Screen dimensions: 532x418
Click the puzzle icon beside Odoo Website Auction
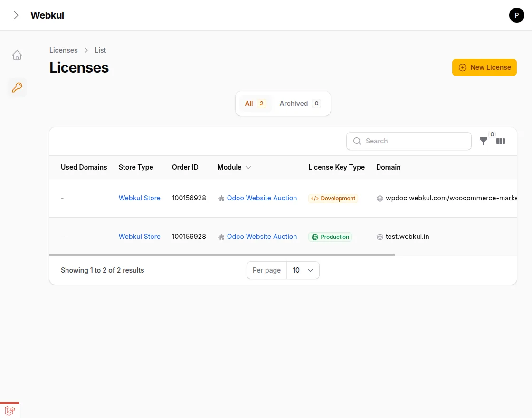tap(221, 198)
